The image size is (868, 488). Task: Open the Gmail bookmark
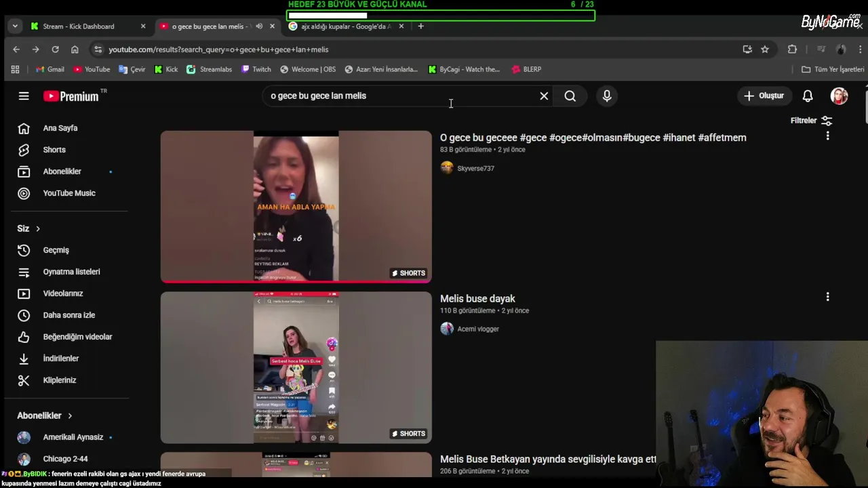[x=50, y=69]
